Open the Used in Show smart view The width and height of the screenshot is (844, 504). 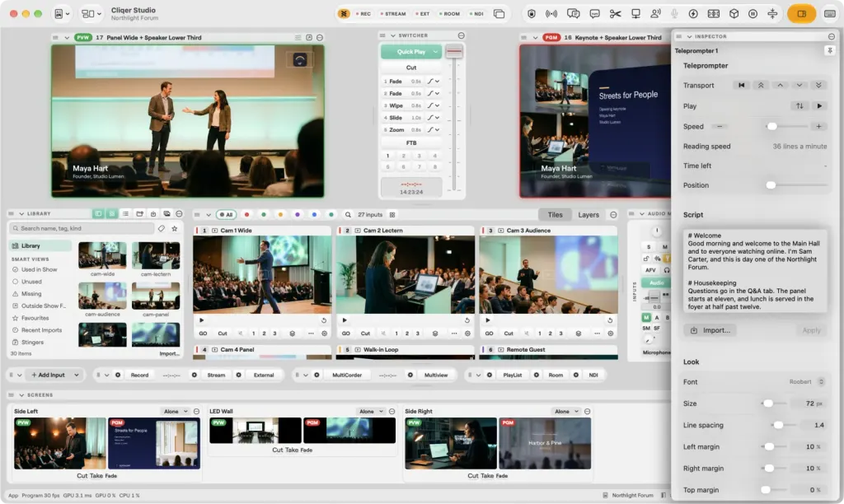tap(40, 269)
